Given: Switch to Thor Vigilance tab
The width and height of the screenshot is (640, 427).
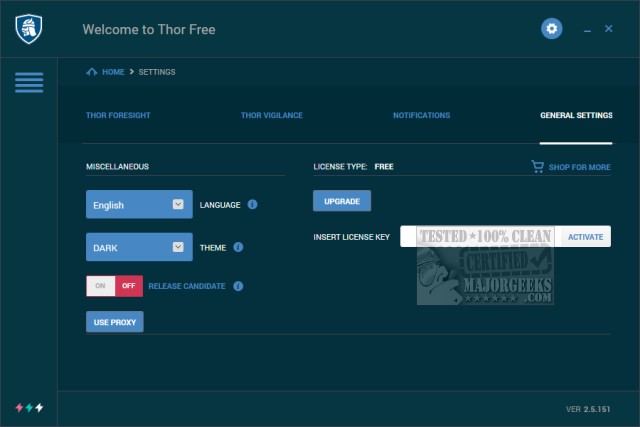Looking at the screenshot, I should click(x=271, y=116).
